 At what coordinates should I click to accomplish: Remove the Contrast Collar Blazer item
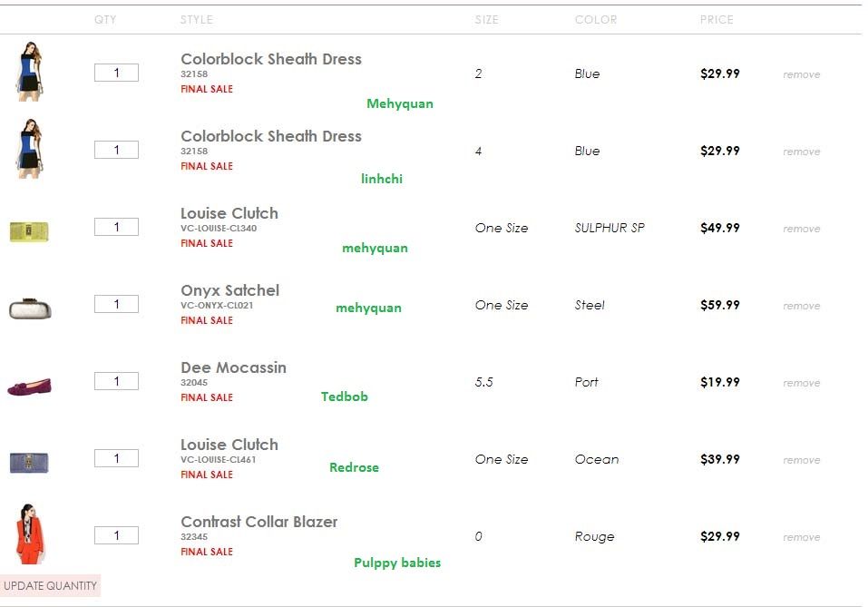tap(801, 537)
